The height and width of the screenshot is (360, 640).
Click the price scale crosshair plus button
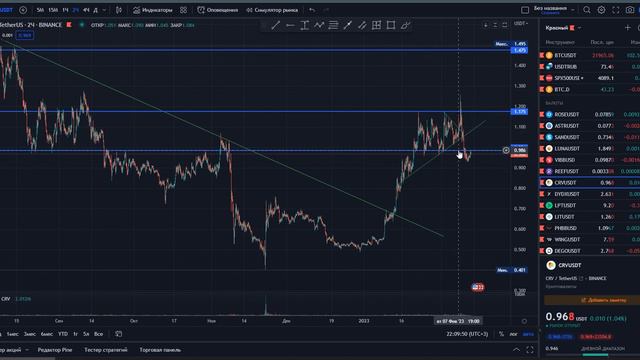pos(506,150)
